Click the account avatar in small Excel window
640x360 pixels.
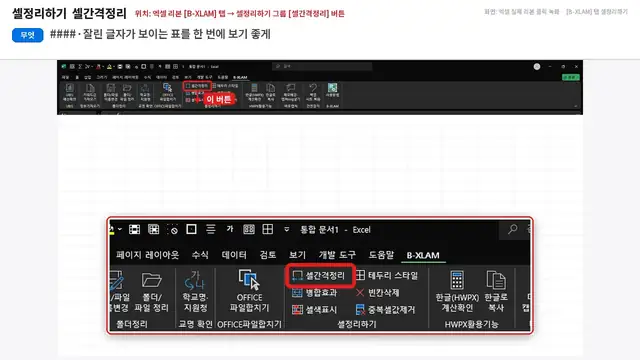[537, 67]
